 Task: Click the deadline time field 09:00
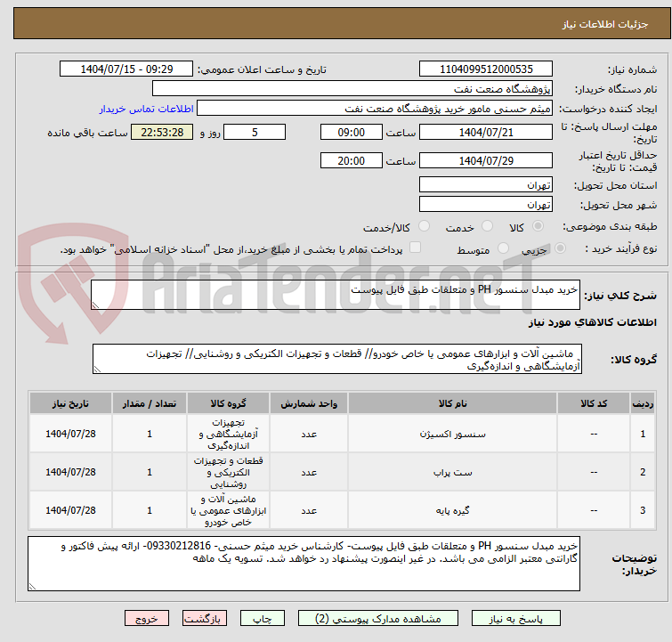(351, 132)
